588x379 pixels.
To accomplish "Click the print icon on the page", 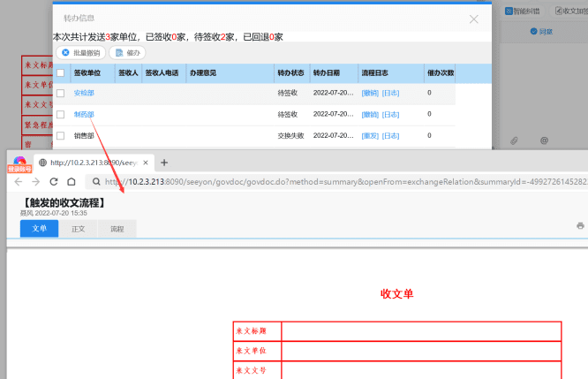I will [580, 225].
